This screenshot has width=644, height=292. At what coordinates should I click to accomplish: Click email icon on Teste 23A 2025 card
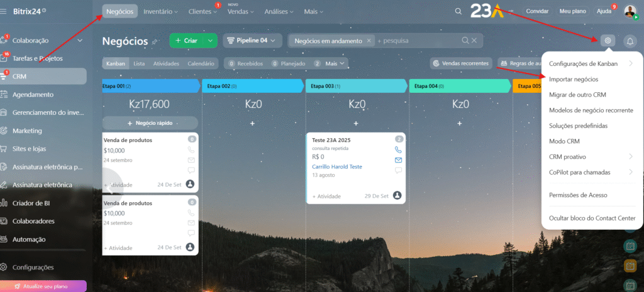(x=398, y=160)
